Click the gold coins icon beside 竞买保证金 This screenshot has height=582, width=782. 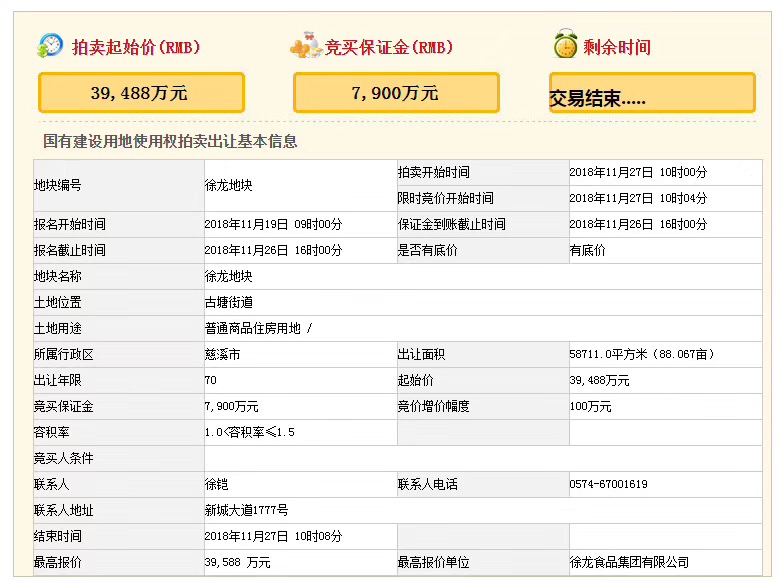pos(305,46)
